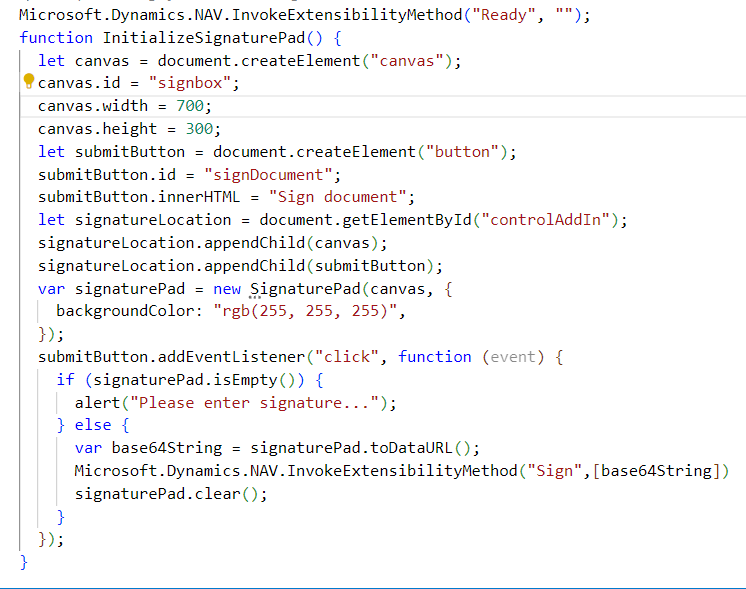
Task: Click the "Sign" string in InvokeExtensibilityMethod
Action: tap(555, 471)
